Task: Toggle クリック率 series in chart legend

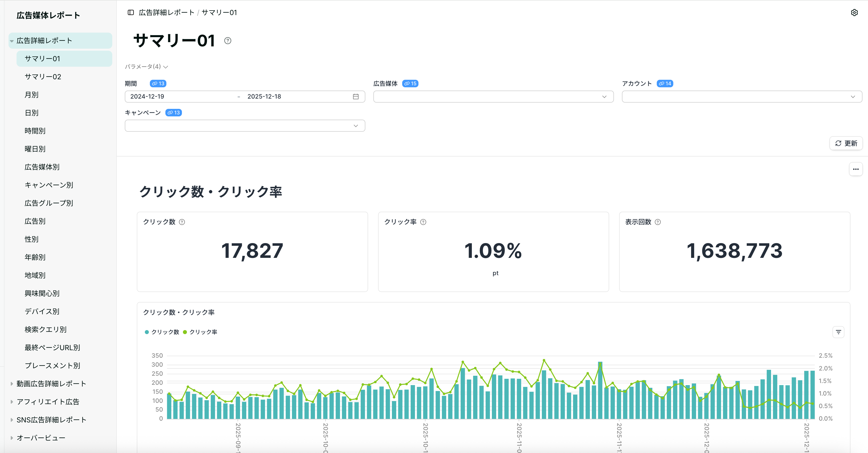Action: pos(200,332)
